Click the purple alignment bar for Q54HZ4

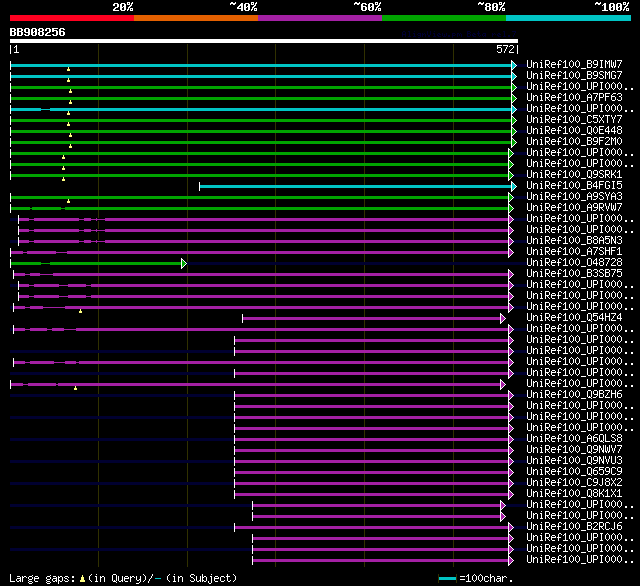pos(371,319)
